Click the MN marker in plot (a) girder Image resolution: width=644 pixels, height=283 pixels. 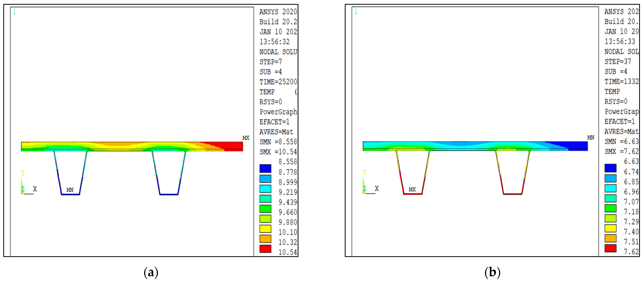(70, 190)
